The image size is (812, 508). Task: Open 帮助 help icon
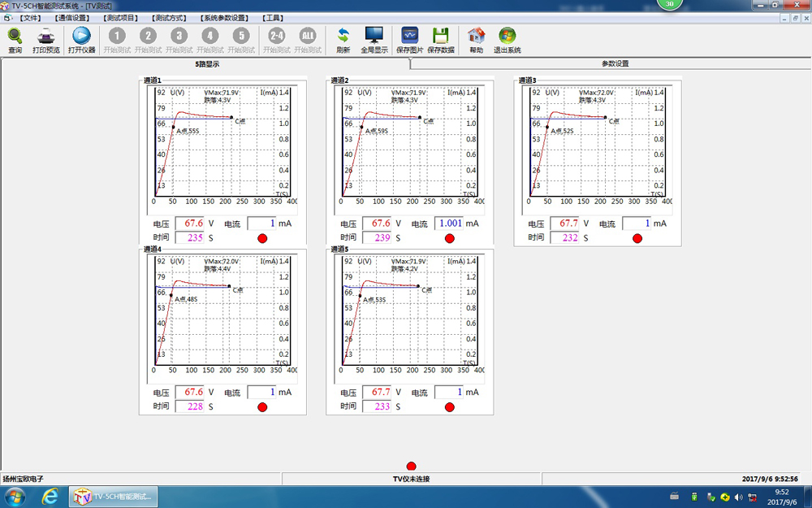point(476,37)
